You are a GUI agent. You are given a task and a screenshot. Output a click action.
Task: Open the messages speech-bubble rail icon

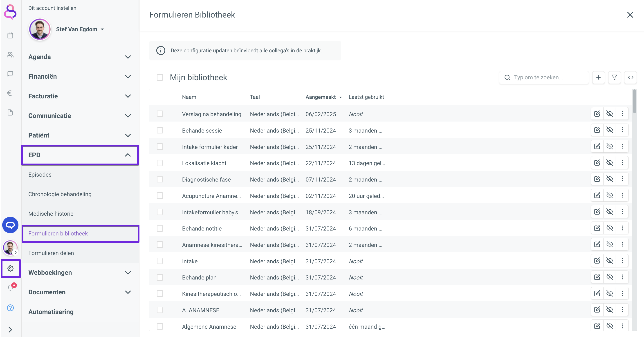coord(10,74)
